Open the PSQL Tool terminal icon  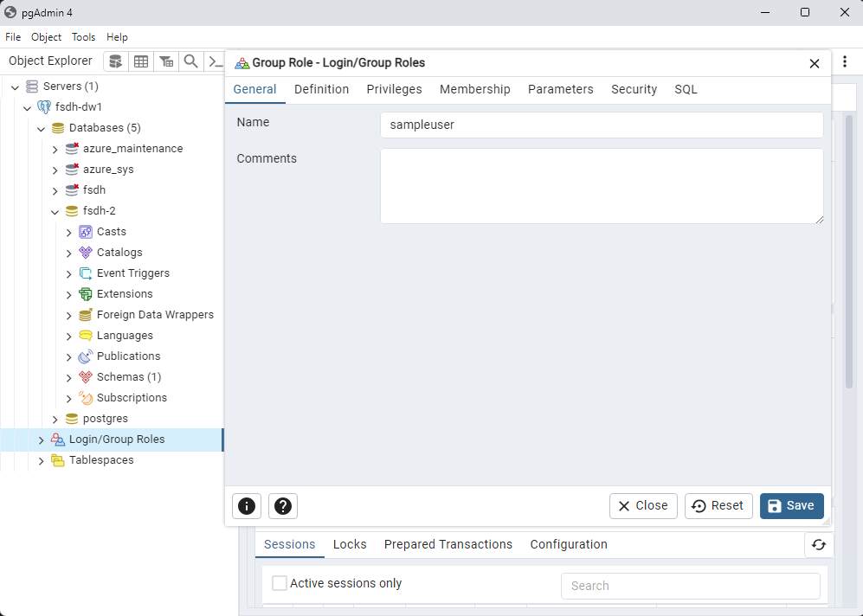[215, 61]
